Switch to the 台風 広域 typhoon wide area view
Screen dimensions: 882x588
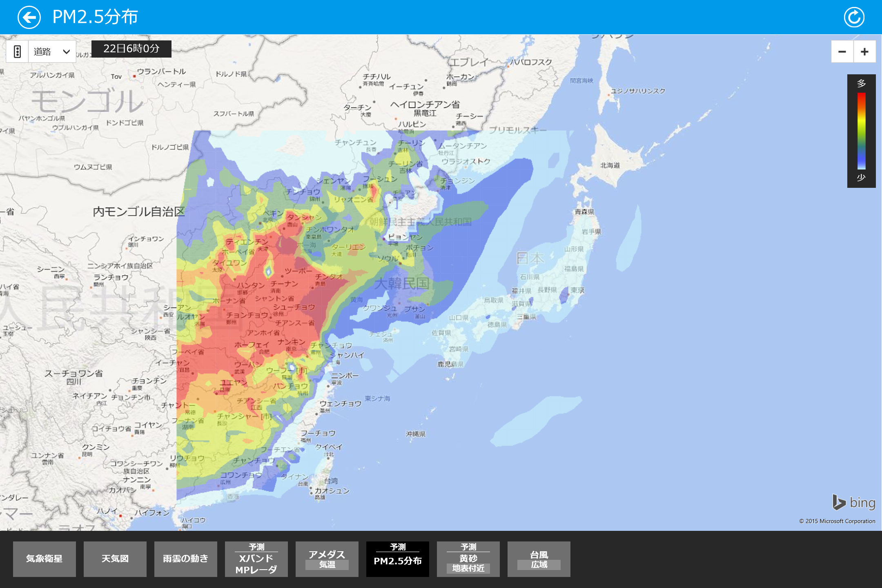pyautogui.click(x=539, y=559)
